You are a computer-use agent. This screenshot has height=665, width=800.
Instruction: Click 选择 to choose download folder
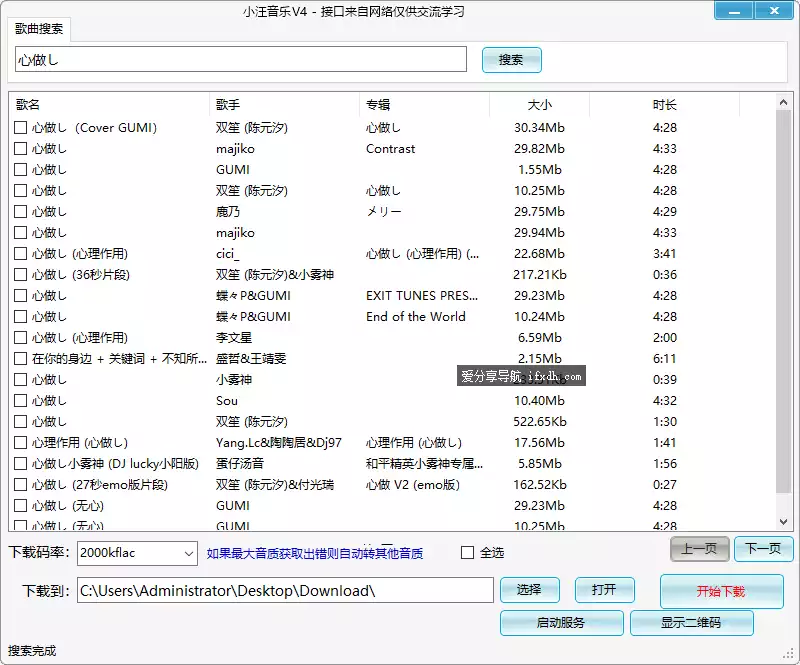530,590
